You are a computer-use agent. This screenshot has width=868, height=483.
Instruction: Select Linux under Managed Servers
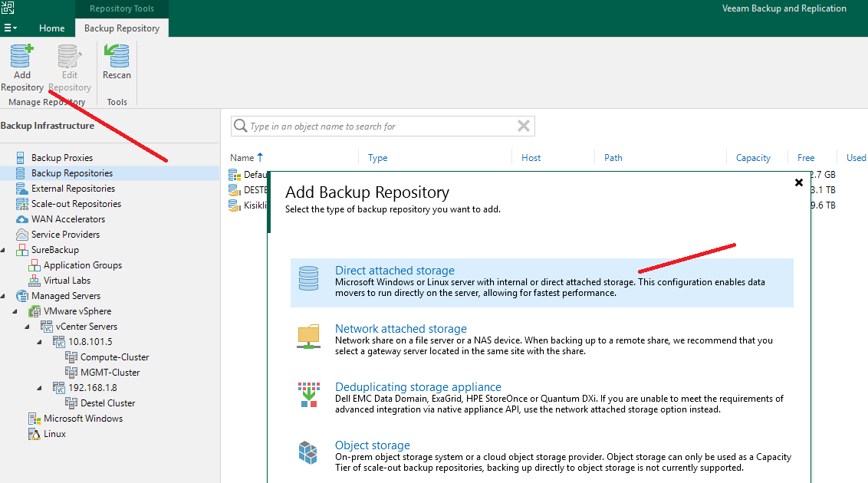pos(54,434)
